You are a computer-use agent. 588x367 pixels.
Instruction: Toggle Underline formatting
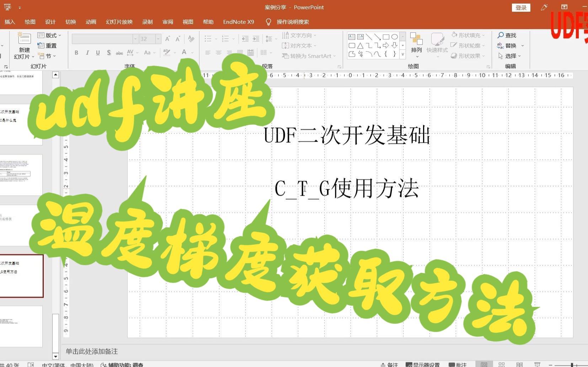[98, 53]
